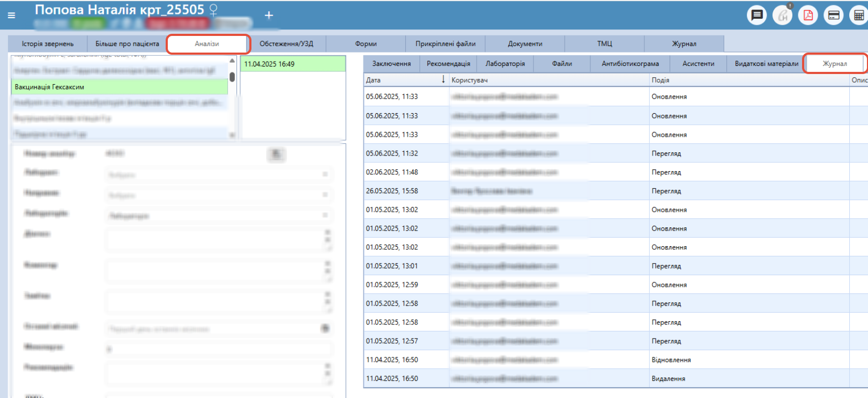868x398 pixels.
Task: Click the female gender symbol beside the patient name
Action: click(x=213, y=10)
